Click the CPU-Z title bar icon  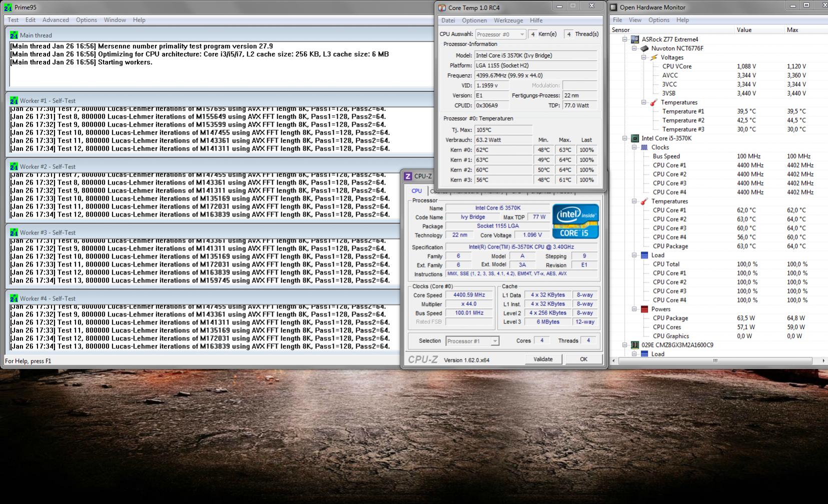(408, 176)
